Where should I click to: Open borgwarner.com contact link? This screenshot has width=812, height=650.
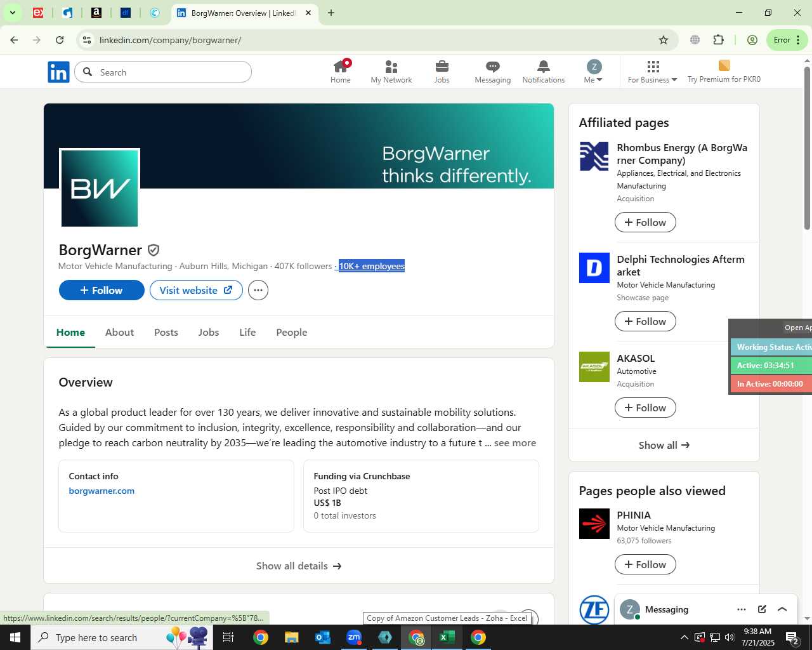click(x=101, y=491)
